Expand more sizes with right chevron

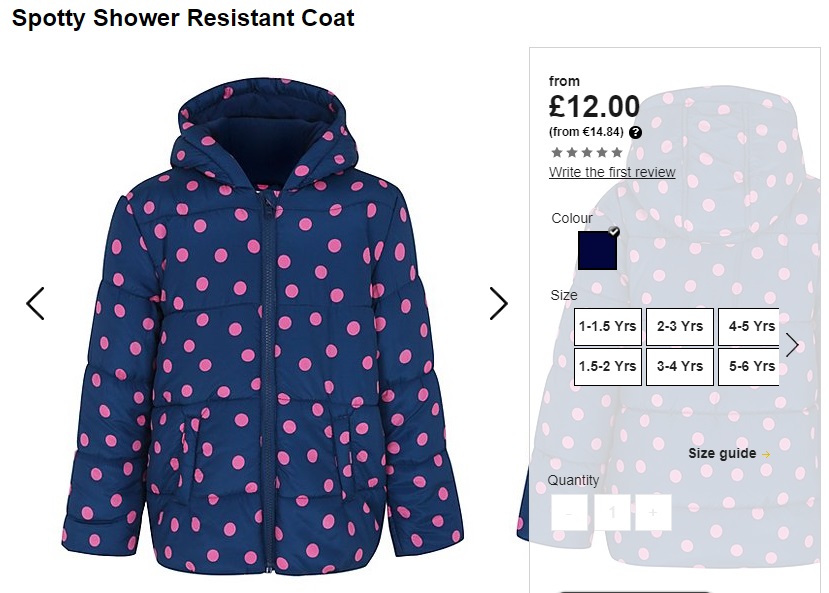tap(792, 345)
